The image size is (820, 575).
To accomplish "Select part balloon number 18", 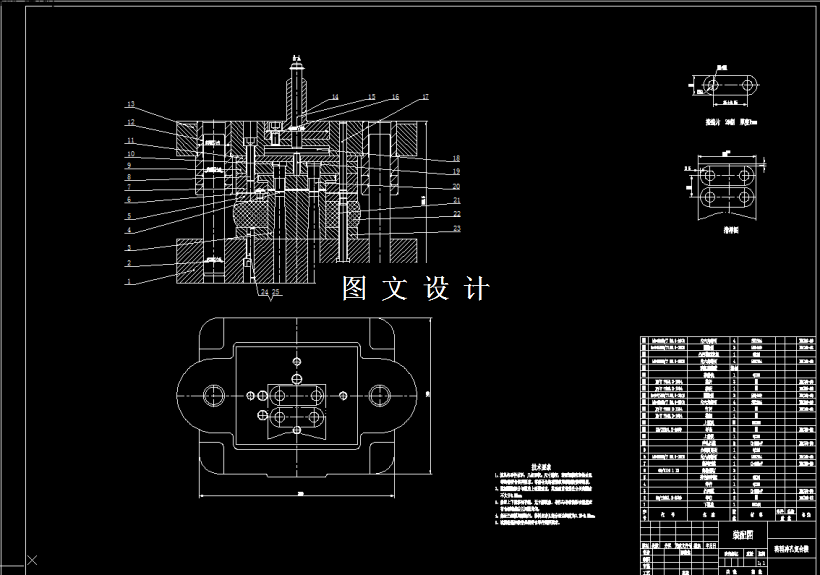I will point(456,158).
